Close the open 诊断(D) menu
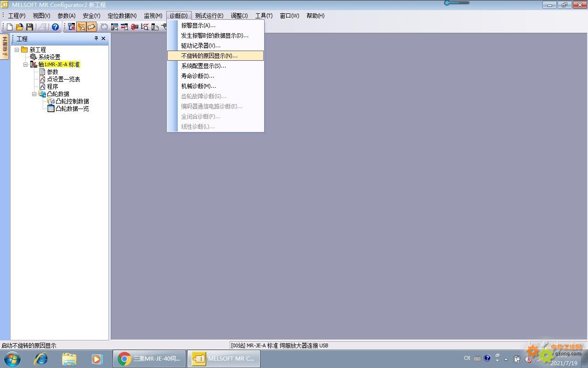The height and width of the screenshot is (368, 588). [179, 16]
